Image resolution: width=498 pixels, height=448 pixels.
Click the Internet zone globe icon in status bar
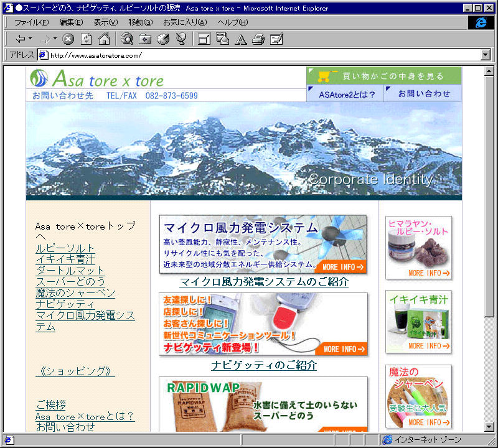pyautogui.click(x=387, y=440)
